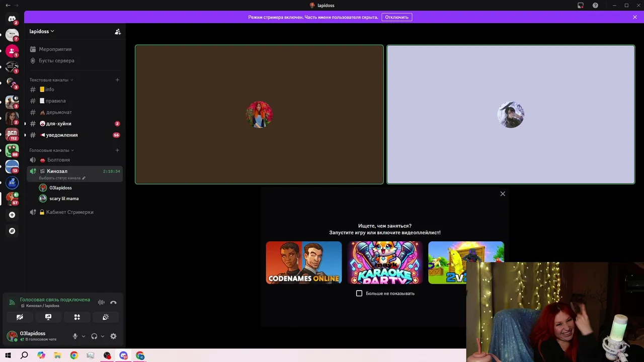644x362 pixels.
Task: Open the info text channel
Action: pos(74,89)
